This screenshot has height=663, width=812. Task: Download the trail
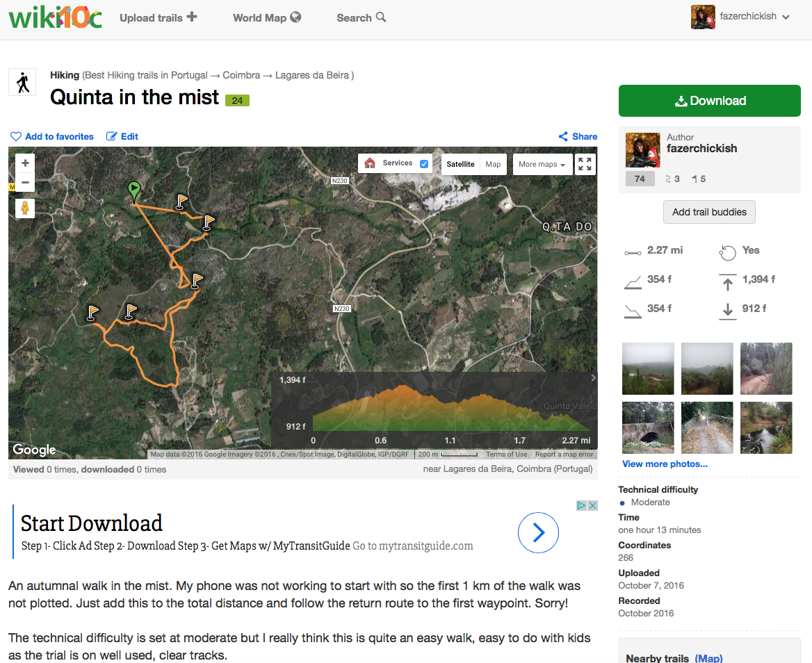point(710,101)
